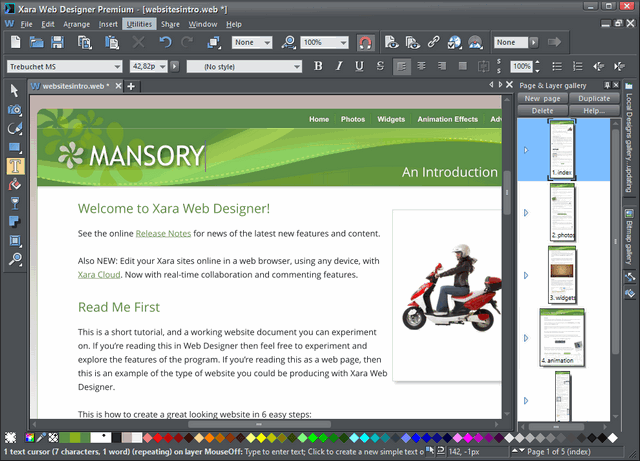
Task: Toggle the magnetic snap icon
Action: [x=365, y=43]
